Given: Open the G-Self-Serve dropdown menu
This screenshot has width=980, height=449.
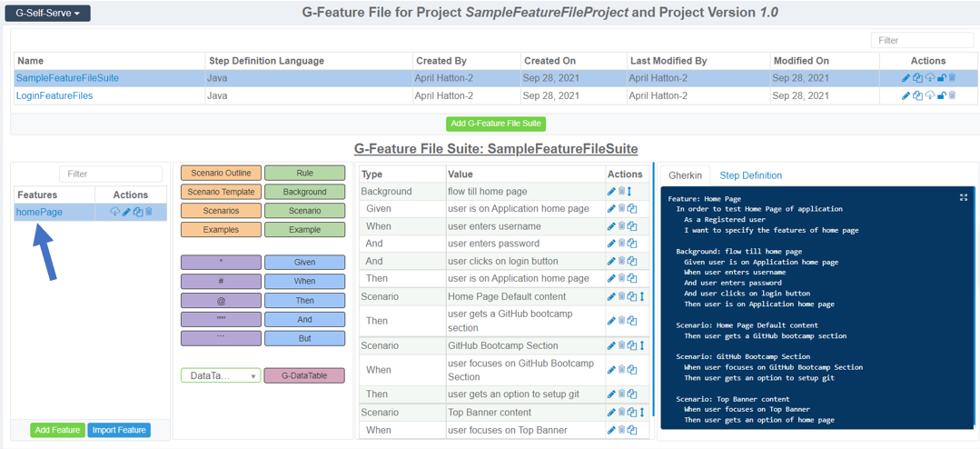Looking at the screenshot, I should [x=47, y=13].
